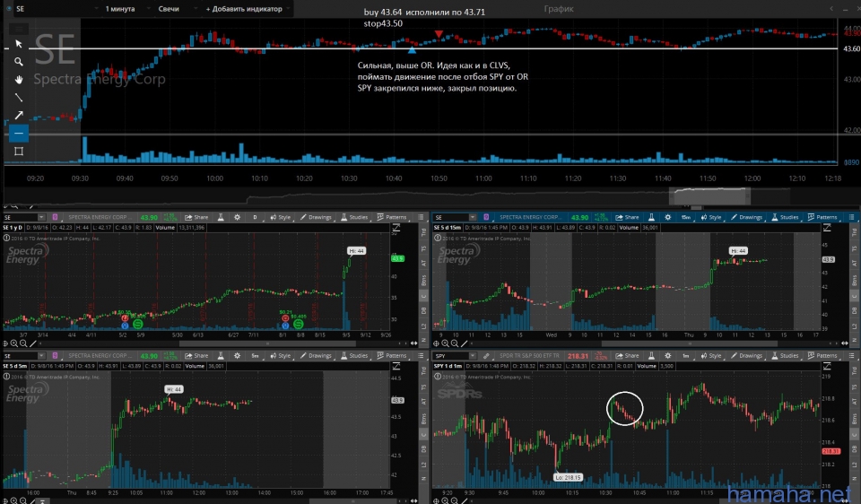861x504 pixels.
Task: Click the crosshair icon under the SE 15m chart
Action: point(437,343)
